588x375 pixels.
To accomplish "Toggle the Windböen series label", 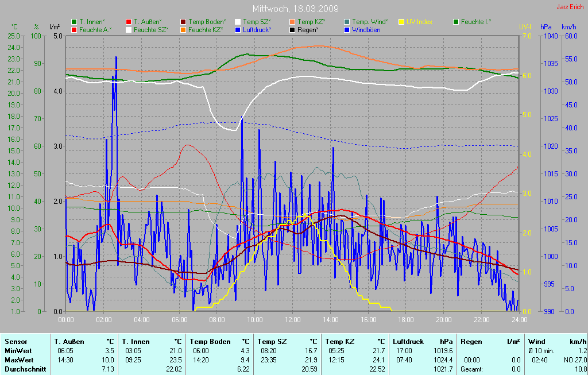I will click(366, 29).
